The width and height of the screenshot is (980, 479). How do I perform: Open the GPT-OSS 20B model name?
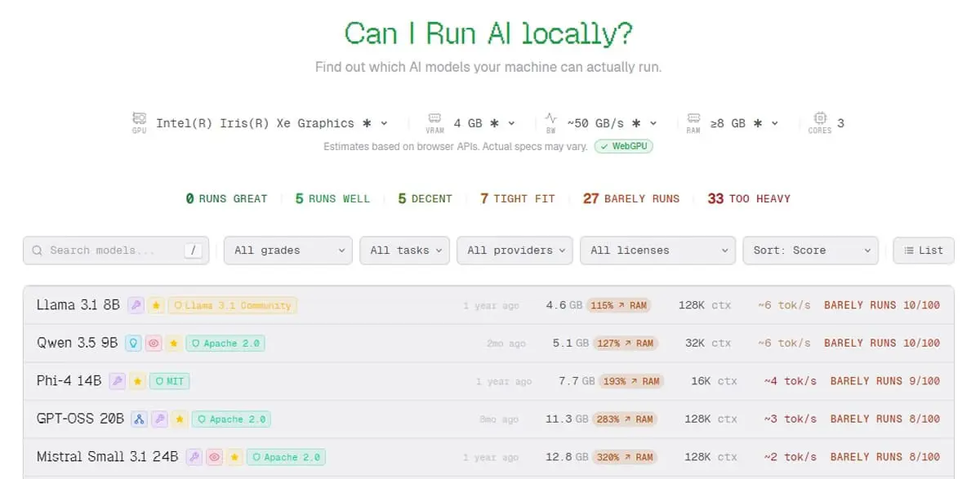[x=80, y=419]
